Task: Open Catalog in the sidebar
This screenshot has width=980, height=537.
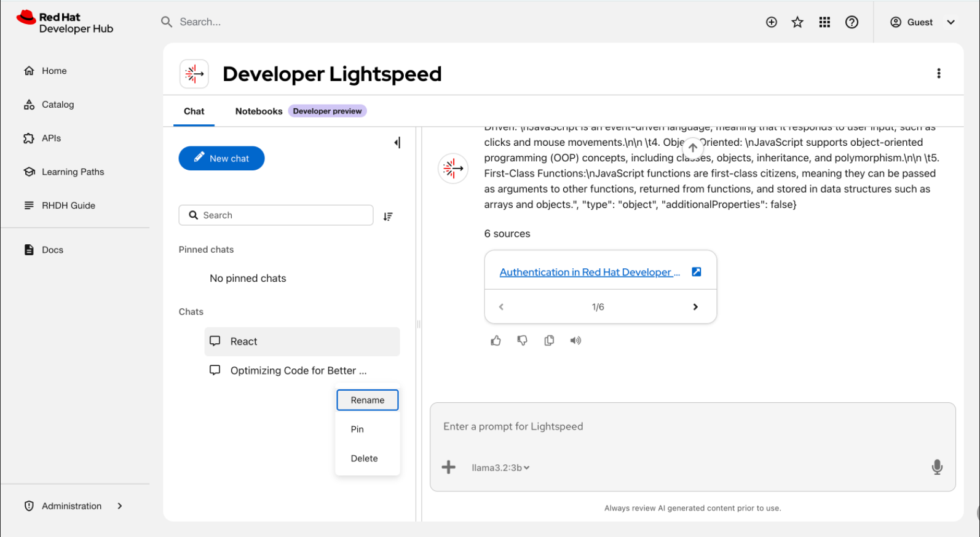Action: click(58, 105)
